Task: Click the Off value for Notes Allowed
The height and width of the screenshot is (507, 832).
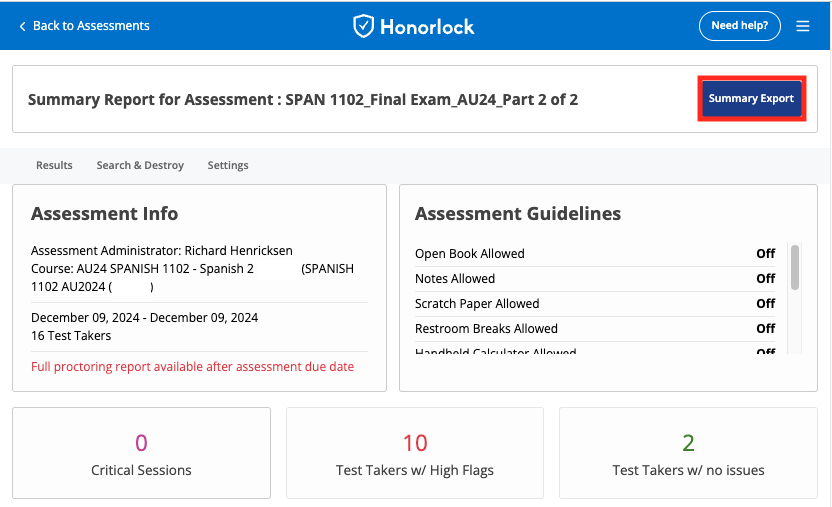Action: 766,278
